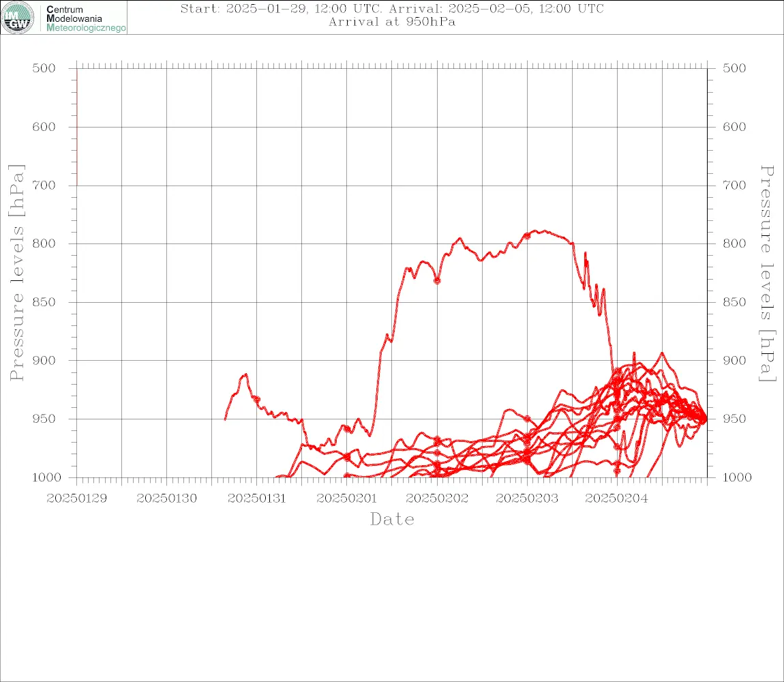Click the short vertical red line at the plot's left edge
The width and height of the screenshot is (784, 682).
pos(77,127)
